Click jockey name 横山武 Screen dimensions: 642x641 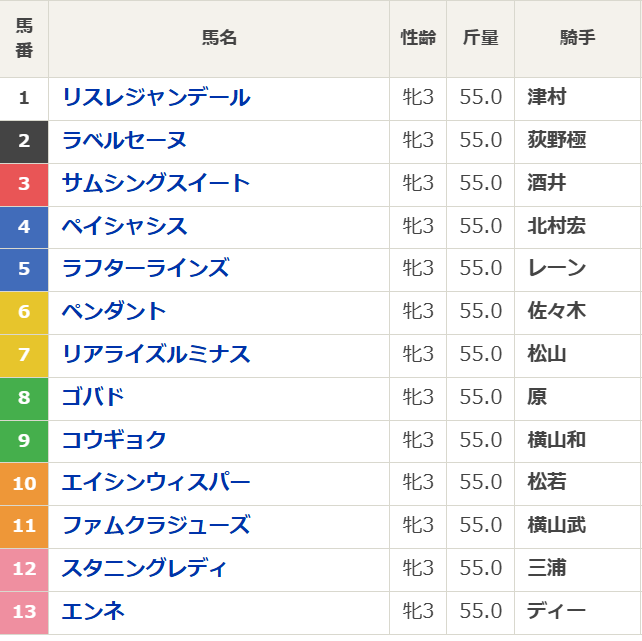[x=556, y=525]
